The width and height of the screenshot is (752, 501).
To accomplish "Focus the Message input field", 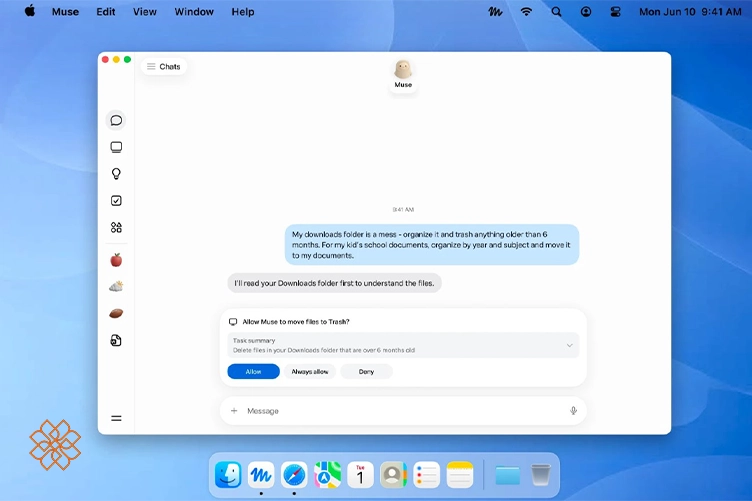I will coord(403,411).
